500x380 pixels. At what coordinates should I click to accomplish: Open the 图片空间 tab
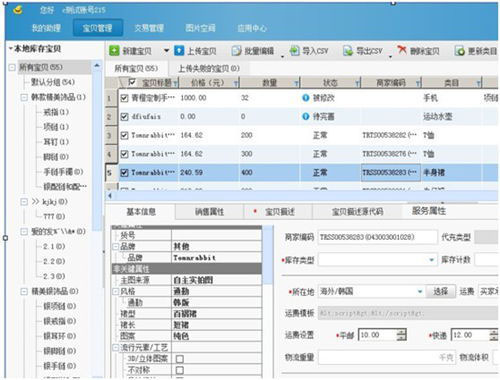coord(200,28)
